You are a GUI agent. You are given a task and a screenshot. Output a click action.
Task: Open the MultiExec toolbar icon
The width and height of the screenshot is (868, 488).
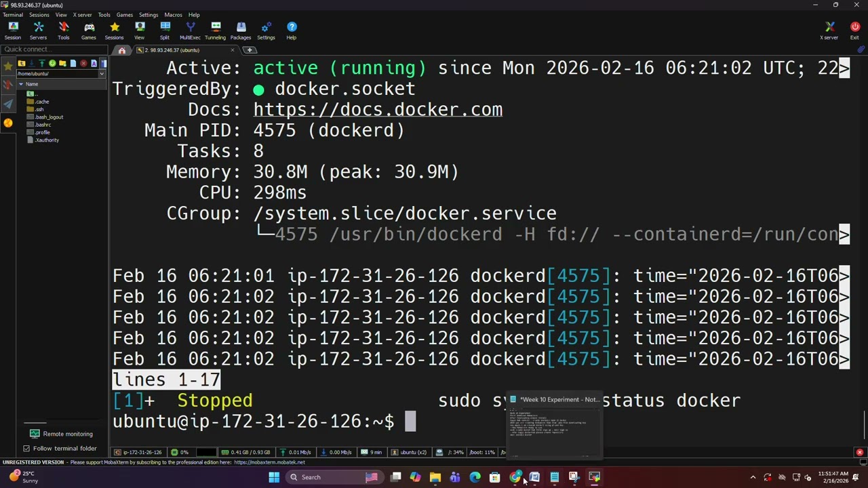190,30
